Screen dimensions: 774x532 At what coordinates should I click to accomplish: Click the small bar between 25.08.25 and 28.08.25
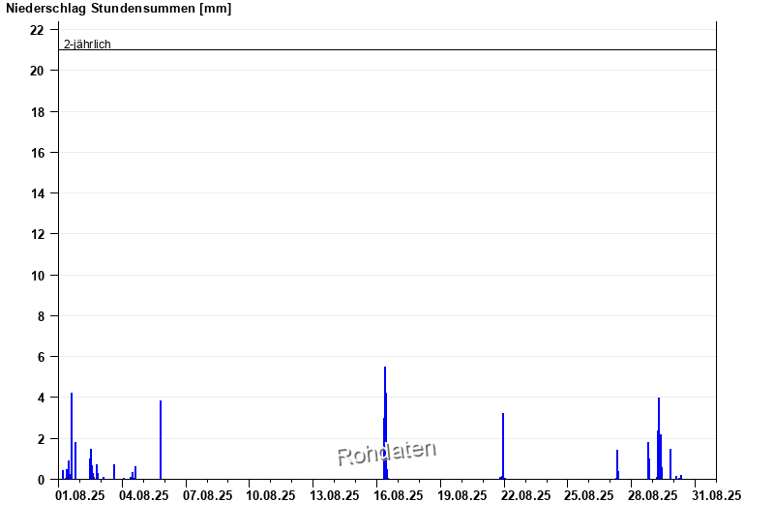click(616, 464)
